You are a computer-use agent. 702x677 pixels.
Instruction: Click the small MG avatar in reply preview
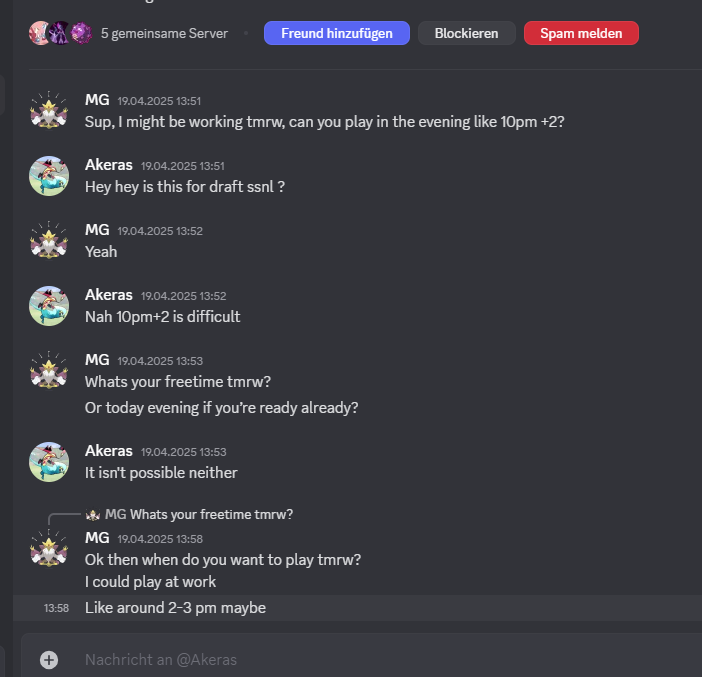(x=93, y=514)
